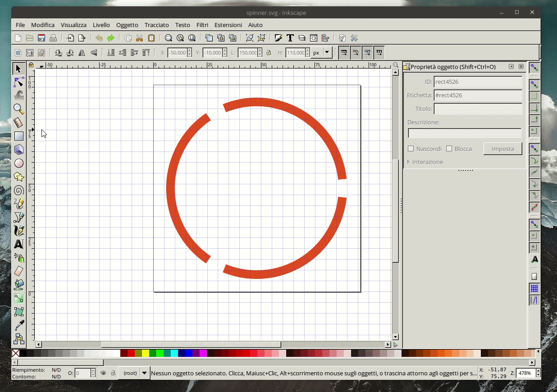557x392 pixels.
Task: Toggle scale rounded corners option
Action: [356, 53]
